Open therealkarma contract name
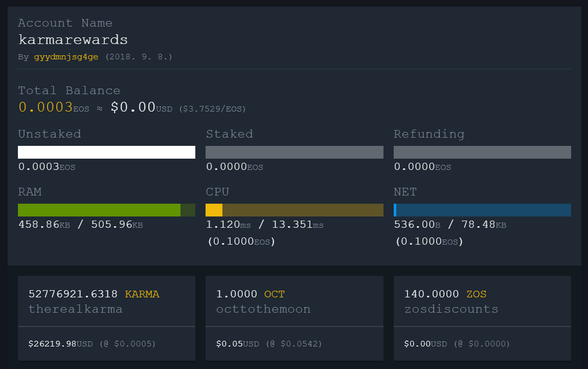Viewport: 588px width, 369px height. click(x=76, y=309)
